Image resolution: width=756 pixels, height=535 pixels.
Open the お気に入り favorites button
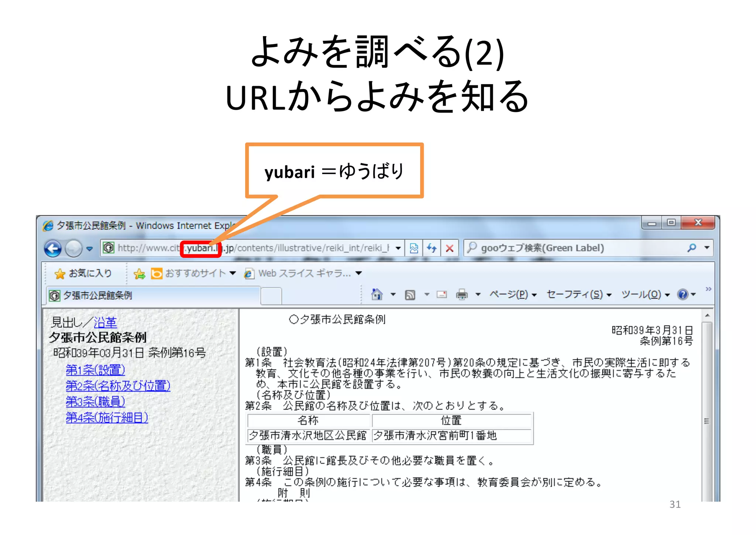[83, 273]
